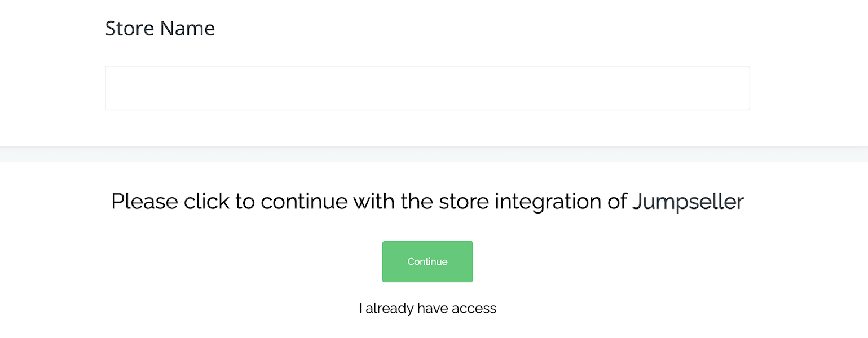The height and width of the screenshot is (338, 868).
Task: Choose the existing access option below Continue
Action: coord(427,308)
